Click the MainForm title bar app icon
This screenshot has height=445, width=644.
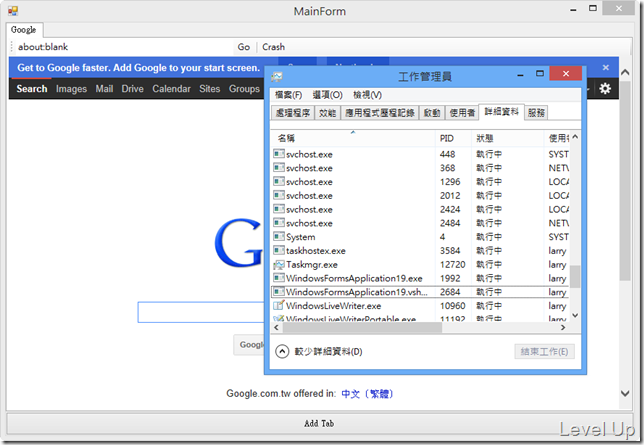point(13,11)
